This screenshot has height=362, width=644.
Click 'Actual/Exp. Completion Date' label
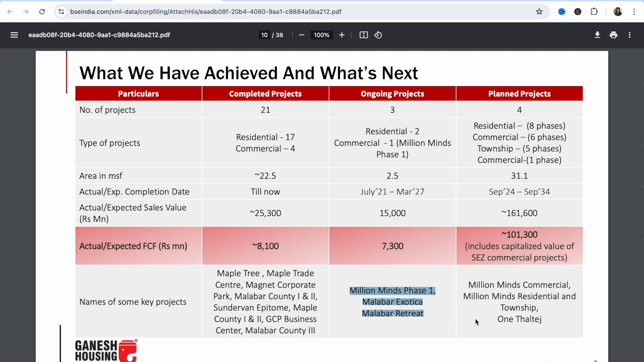(x=134, y=192)
